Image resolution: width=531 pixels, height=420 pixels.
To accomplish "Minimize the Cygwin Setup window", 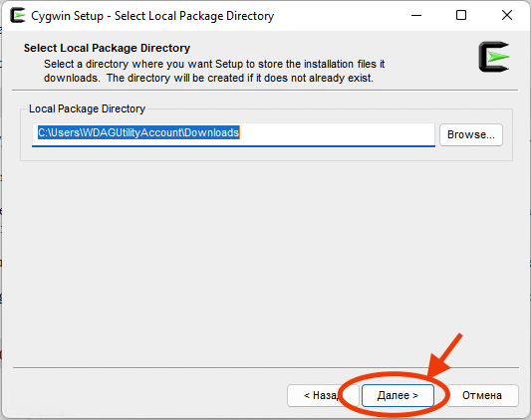I will 416,15.
